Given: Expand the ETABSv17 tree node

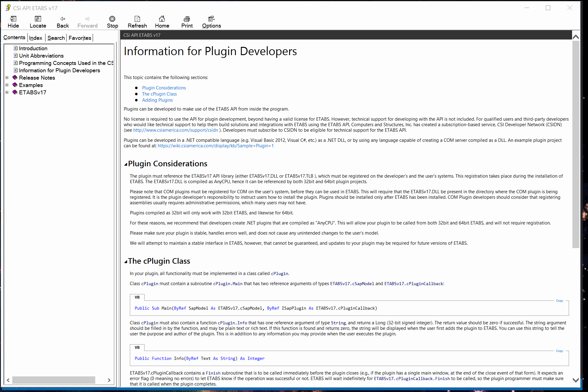Looking at the screenshot, I should coord(7,92).
